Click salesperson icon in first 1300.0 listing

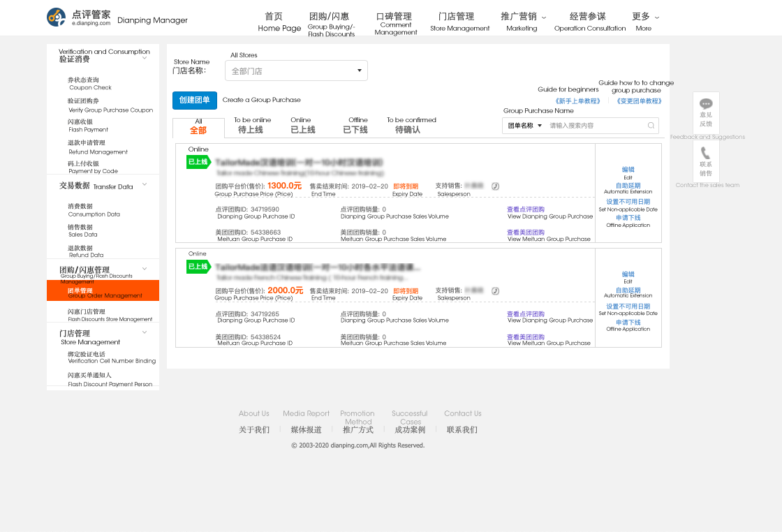496,186
